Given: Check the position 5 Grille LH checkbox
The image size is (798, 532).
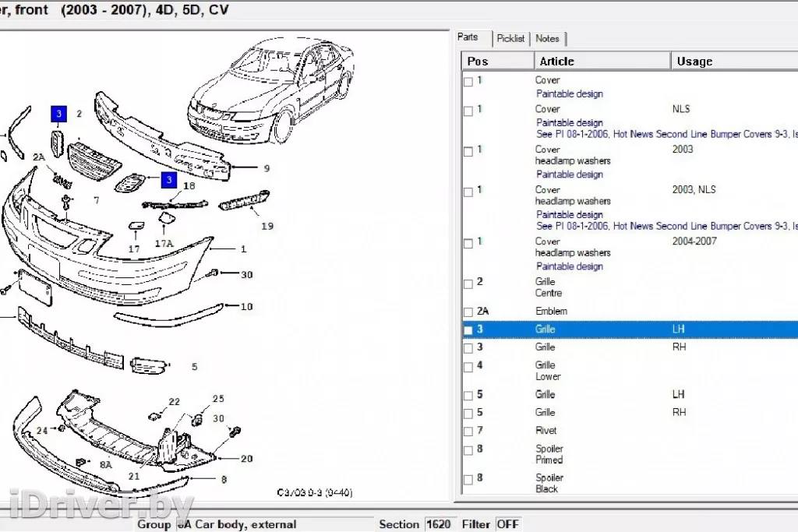Looking at the screenshot, I should [468, 396].
